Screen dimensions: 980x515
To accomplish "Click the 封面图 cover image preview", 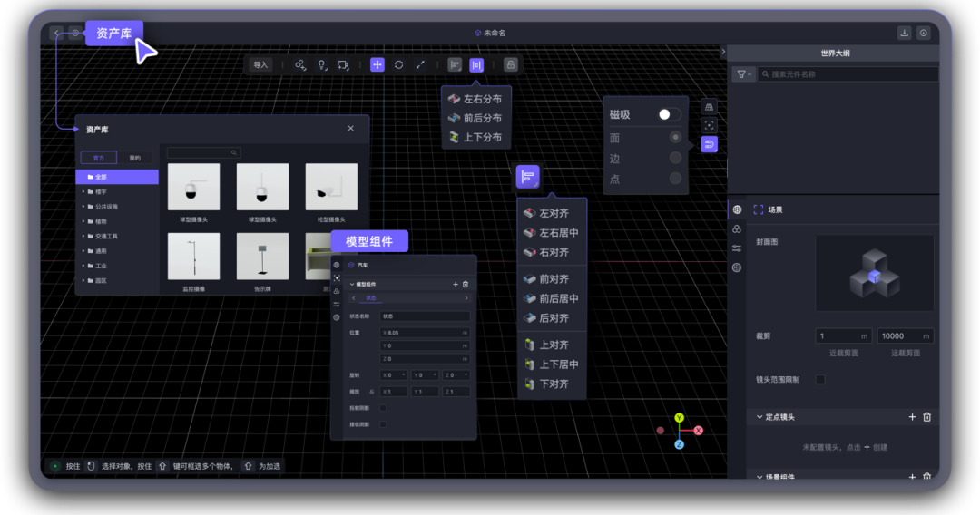I will [x=875, y=274].
